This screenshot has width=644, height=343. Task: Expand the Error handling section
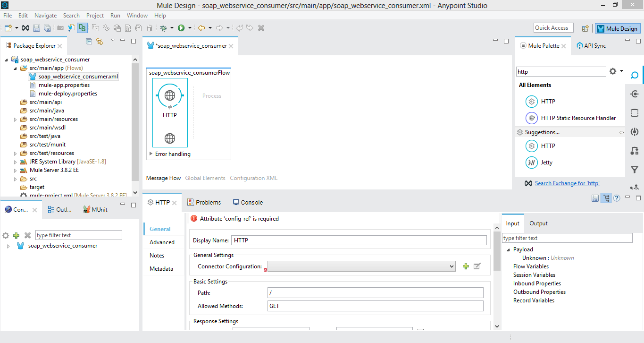point(151,154)
